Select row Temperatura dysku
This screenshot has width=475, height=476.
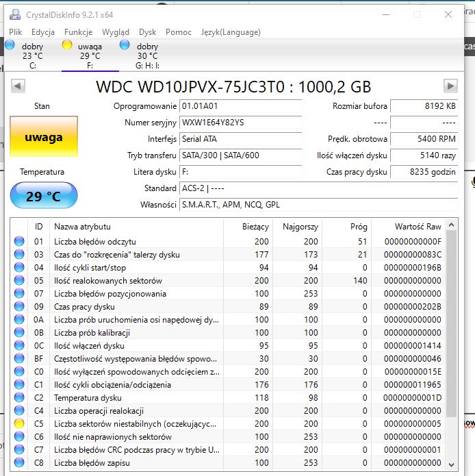[x=228, y=398]
